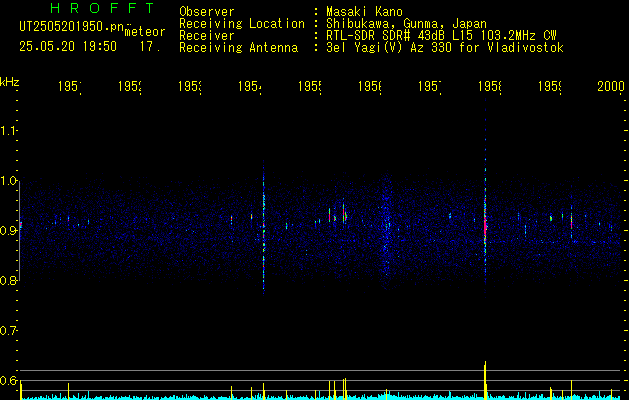Click the tallest yellow spike in the power graph
Image resolution: width=629 pixels, height=400 pixels.
(485, 379)
